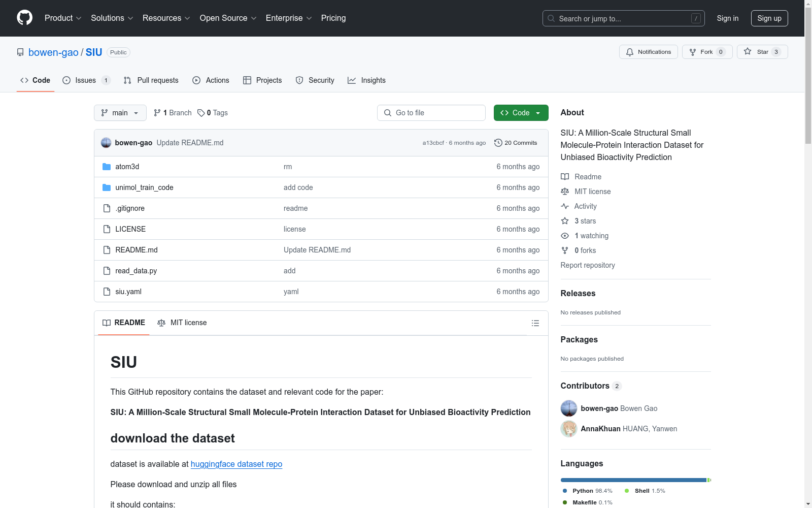Click the Sign up button
Image resolution: width=812 pixels, height=508 pixels.
click(769, 18)
